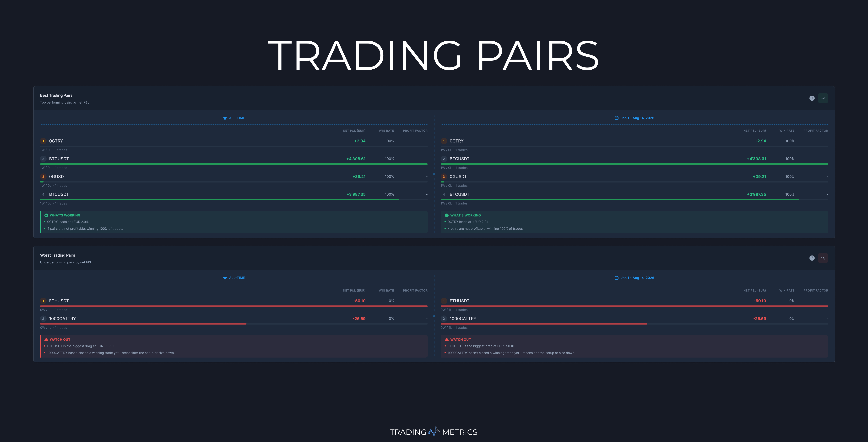This screenshot has height=442, width=868.
Task: Click 0% win rate of all-time ETHUSDT
Action: tap(391, 301)
